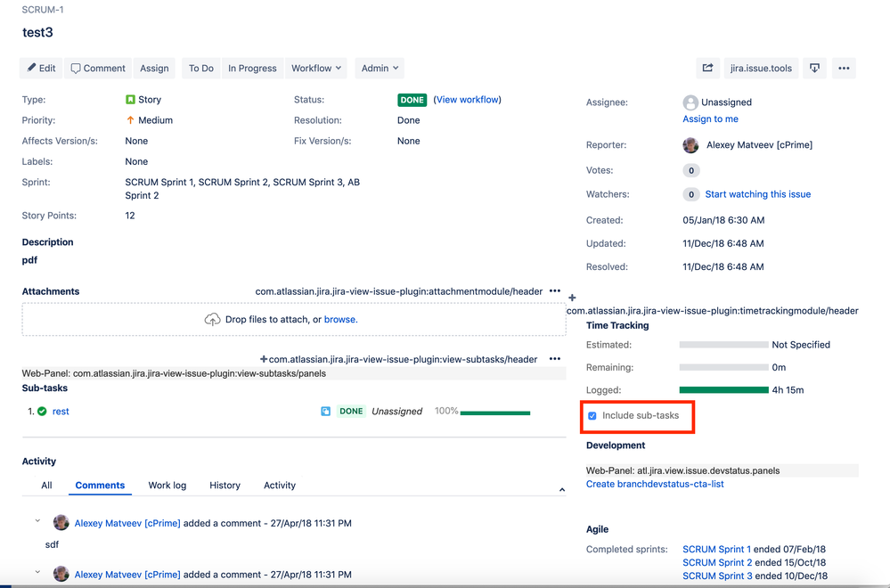Click DONE badge in rest sub-task row
Viewport: 890px width, 588px height.
point(351,412)
